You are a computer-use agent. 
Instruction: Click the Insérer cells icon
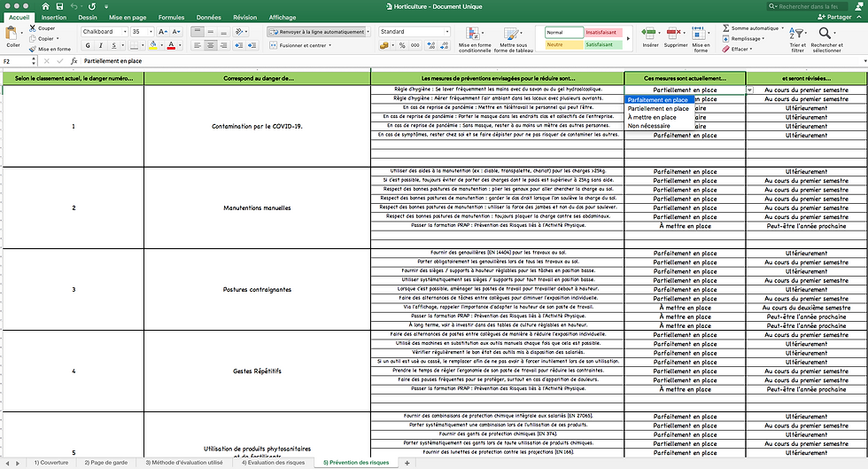[650, 35]
